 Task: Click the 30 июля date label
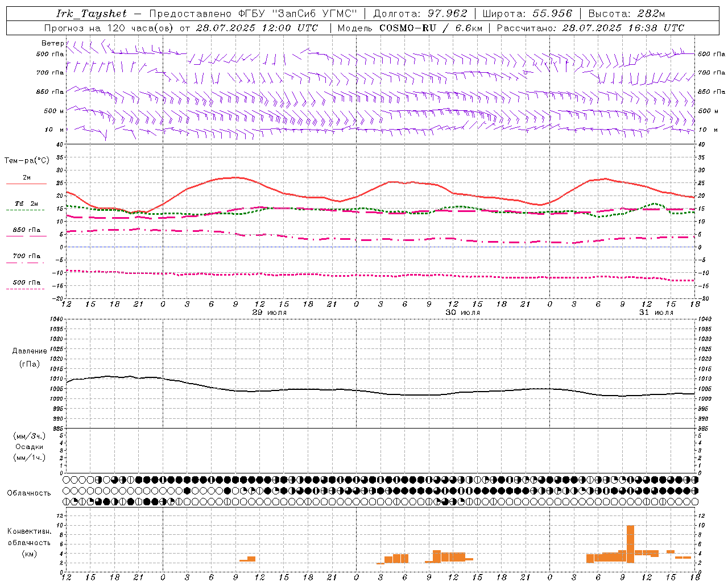coord(463,313)
